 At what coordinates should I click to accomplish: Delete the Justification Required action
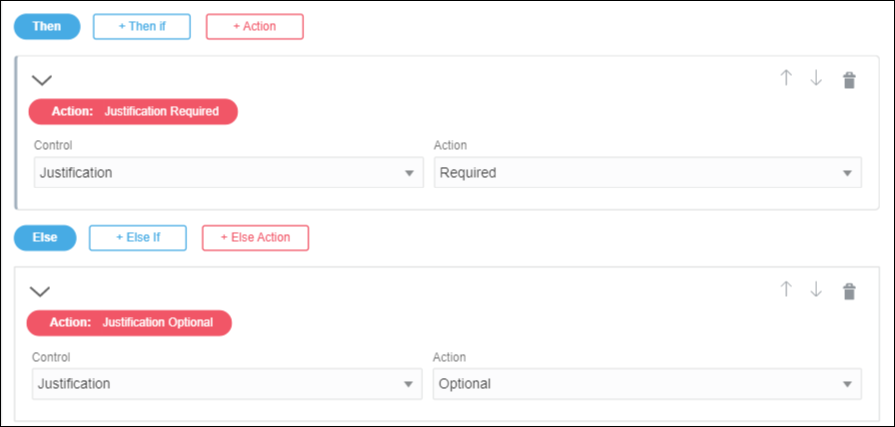(x=849, y=80)
